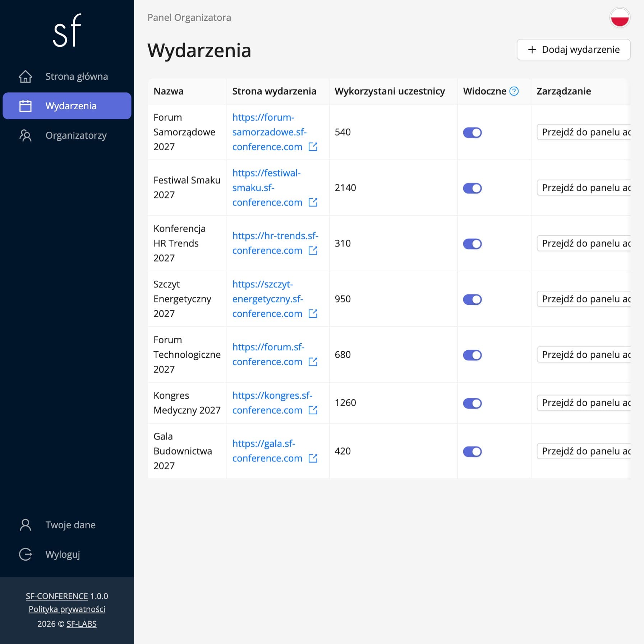The image size is (644, 644).
Task: Click the plus icon in Dodaj wydarzenie
Action: [532, 50]
